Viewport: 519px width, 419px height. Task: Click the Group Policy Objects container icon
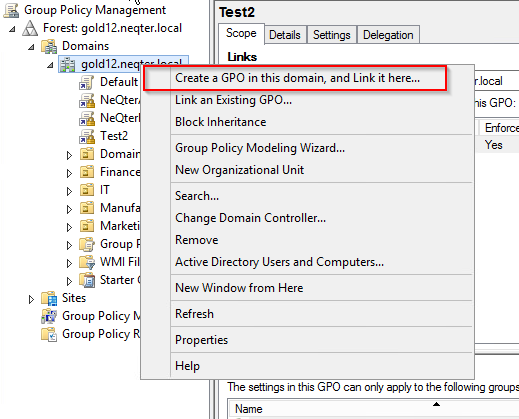click(x=87, y=244)
